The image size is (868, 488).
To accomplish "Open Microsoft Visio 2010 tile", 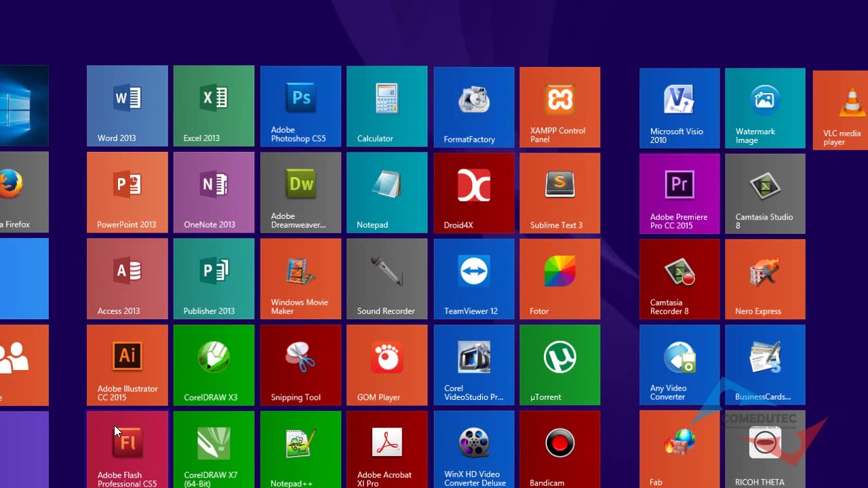I will [679, 108].
